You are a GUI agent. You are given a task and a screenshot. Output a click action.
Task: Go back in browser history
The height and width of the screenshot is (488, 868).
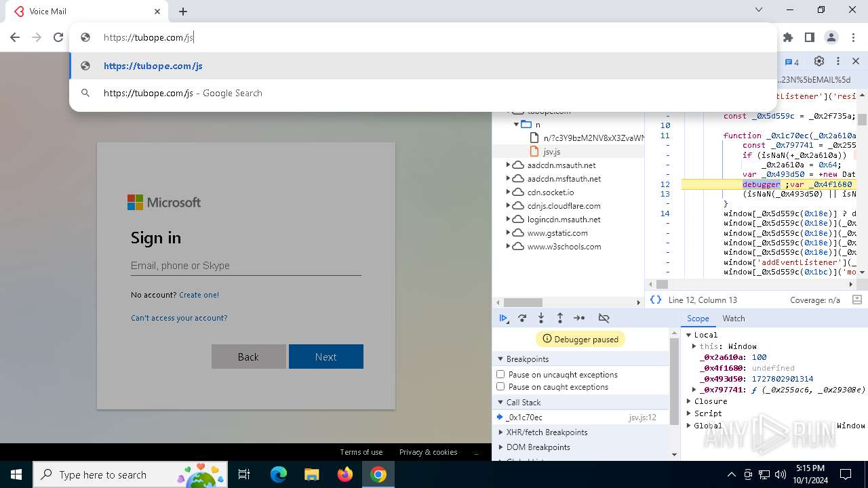15,37
